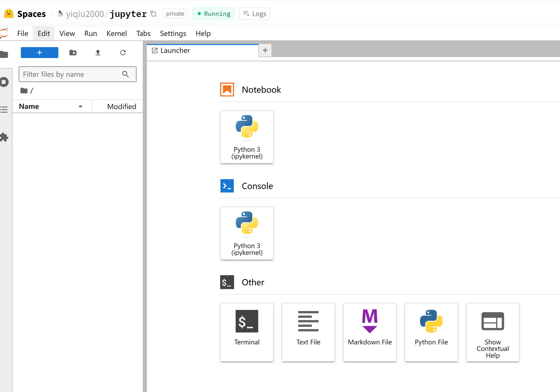Click the Upload Files icon

(x=98, y=53)
